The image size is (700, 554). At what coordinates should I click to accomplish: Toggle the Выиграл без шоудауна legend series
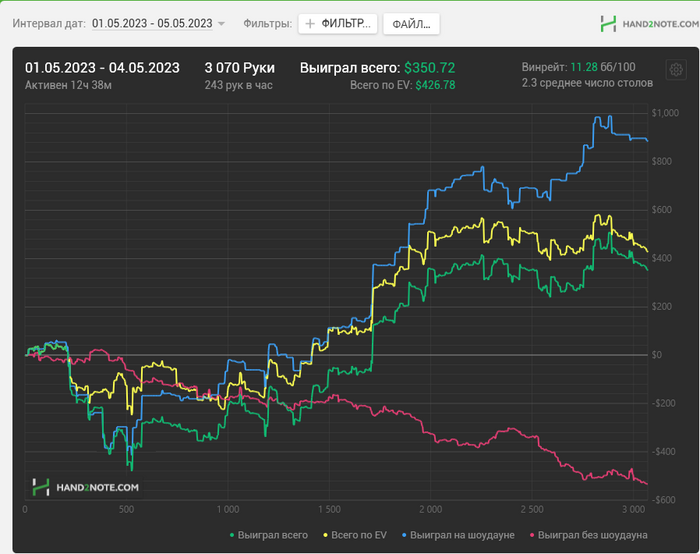point(588,535)
